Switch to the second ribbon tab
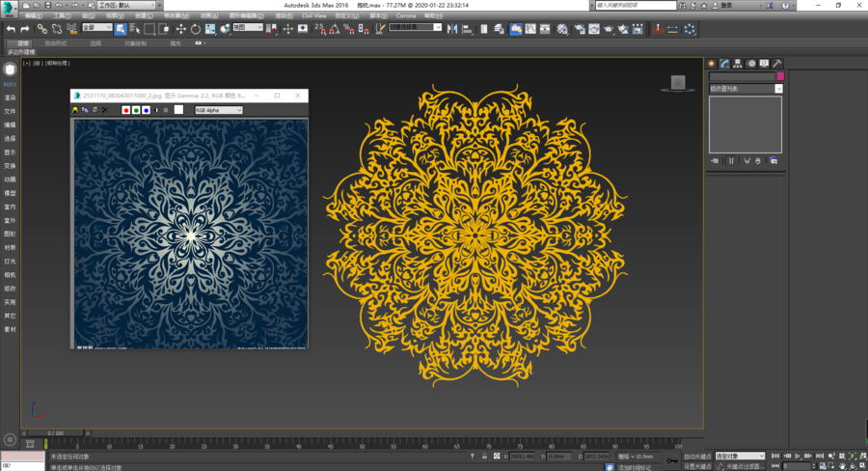868x471 pixels. click(x=55, y=43)
